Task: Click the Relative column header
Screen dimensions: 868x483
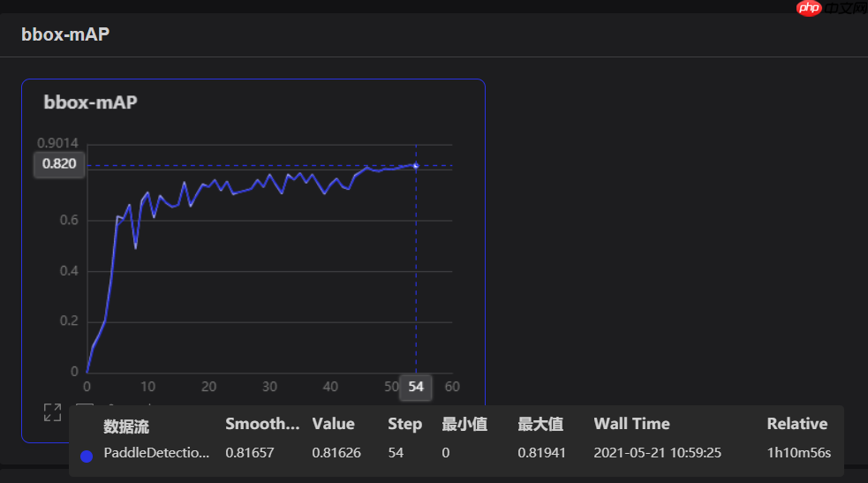Action: [x=797, y=424]
